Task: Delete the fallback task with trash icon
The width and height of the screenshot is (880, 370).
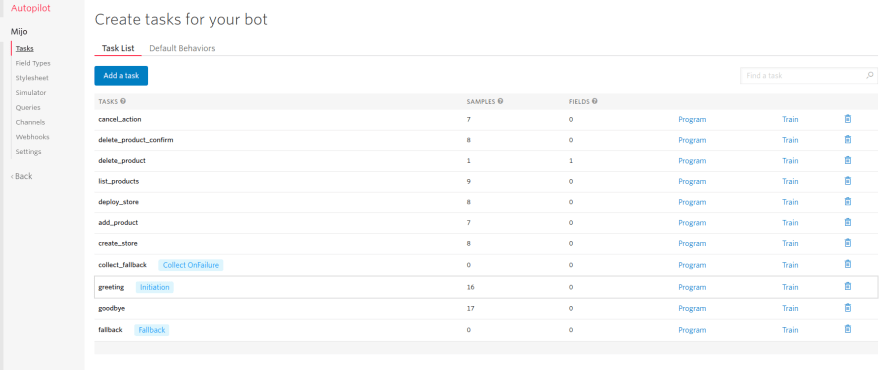Action: click(x=847, y=330)
